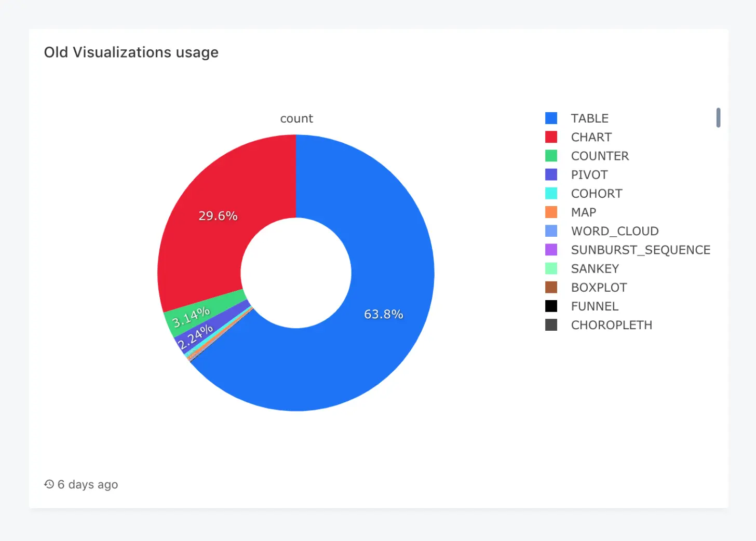This screenshot has width=756, height=541.
Task: Toggle the CHART legend label
Action: pos(591,137)
